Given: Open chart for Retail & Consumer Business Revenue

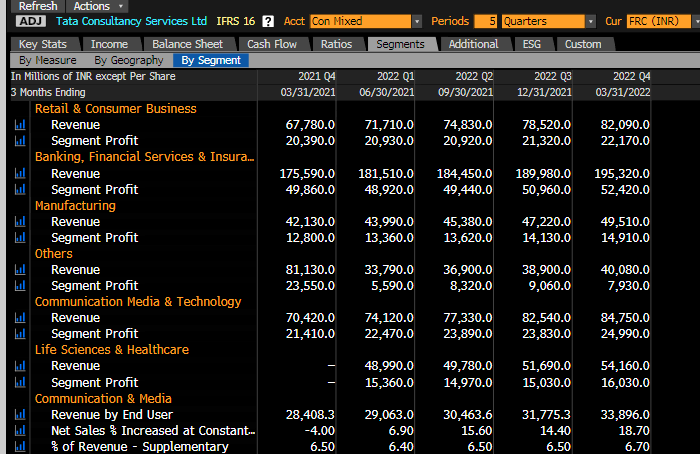Looking at the screenshot, I should coord(20,125).
